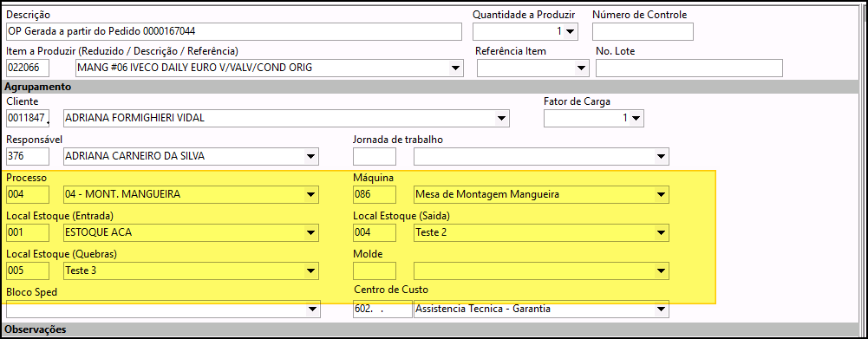Click Local Estoque (Entrada) code field 001

tap(28, 232)
